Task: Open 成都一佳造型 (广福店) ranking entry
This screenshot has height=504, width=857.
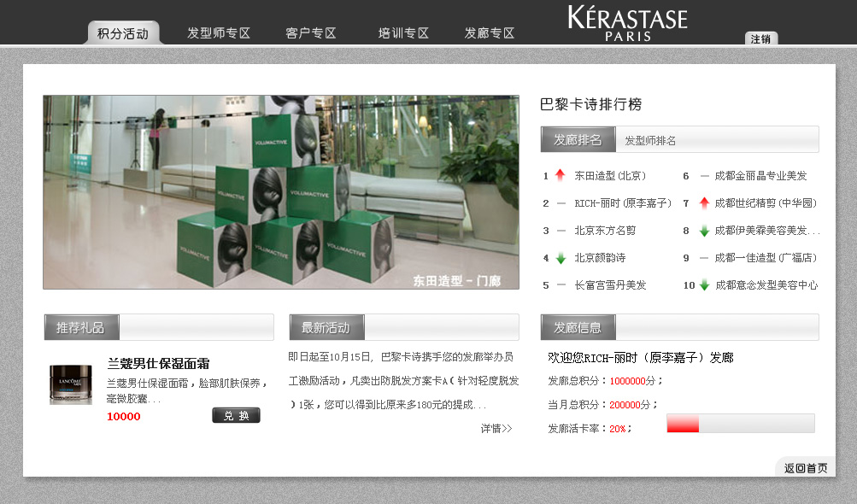Action: (x=766, y=258)
